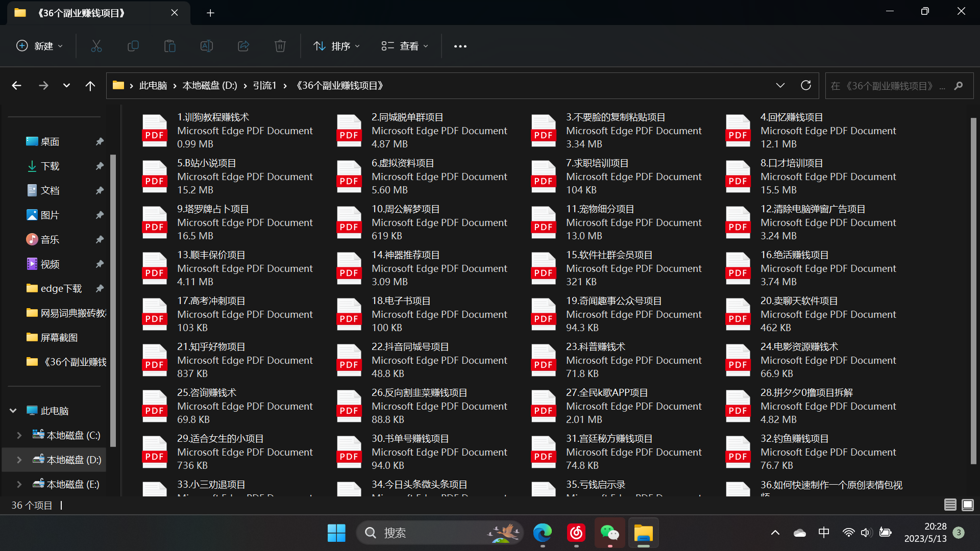Switch to details view layout icon

click(x=950, y=505)
